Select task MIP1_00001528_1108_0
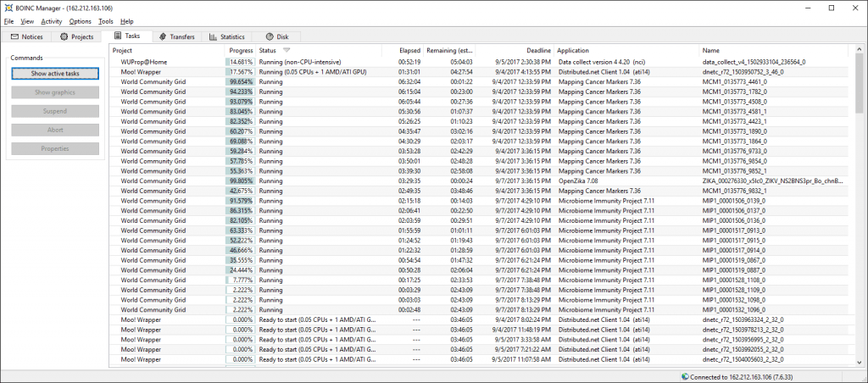This screenshot has width=868, height=383. point(478,280)
